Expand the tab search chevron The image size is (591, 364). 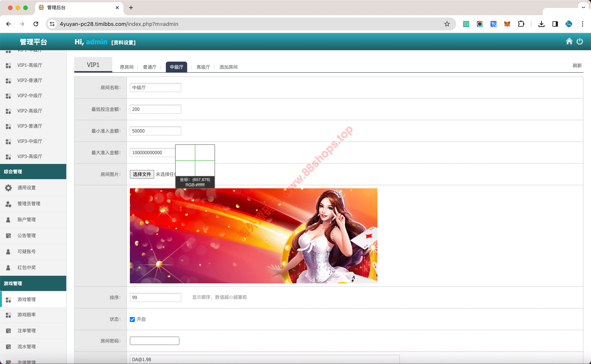(583, 7)
